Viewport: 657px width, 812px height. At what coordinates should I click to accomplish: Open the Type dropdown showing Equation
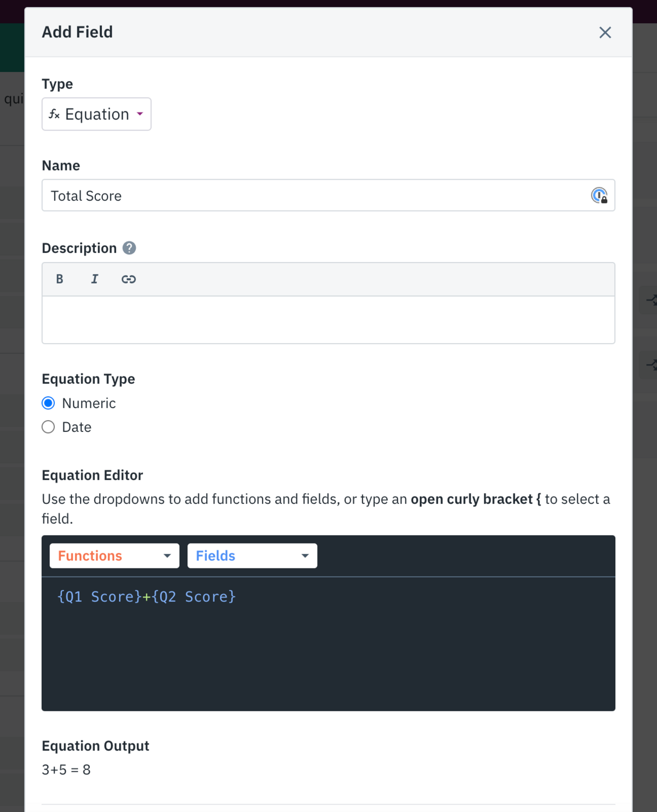[x=96, y=114]
